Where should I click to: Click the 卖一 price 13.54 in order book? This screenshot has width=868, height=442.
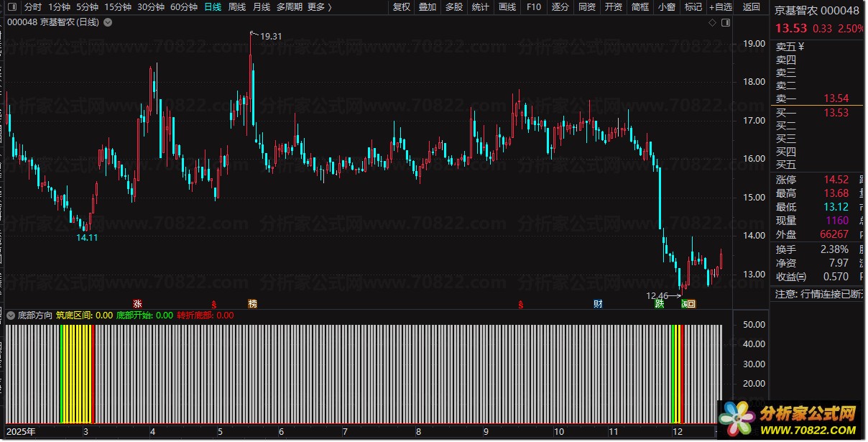[x=836, y=98]
